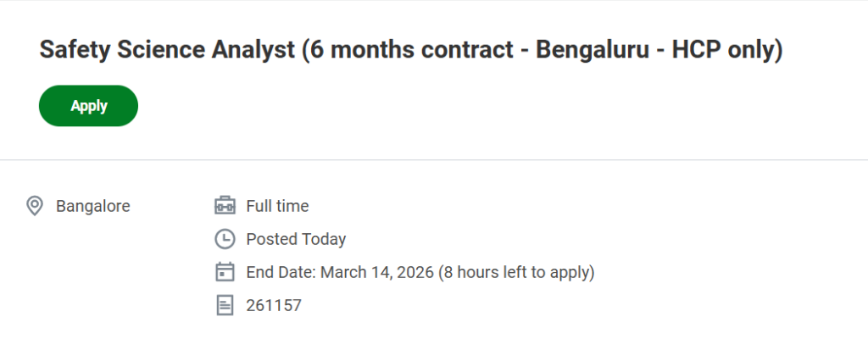
Task: Click the word "Today" in posting info
Action: click(324, 239)
